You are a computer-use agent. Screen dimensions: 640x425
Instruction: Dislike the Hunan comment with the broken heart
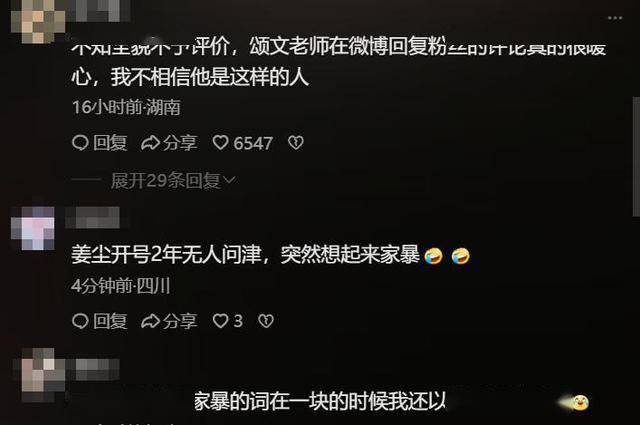(x=296, y=142)
